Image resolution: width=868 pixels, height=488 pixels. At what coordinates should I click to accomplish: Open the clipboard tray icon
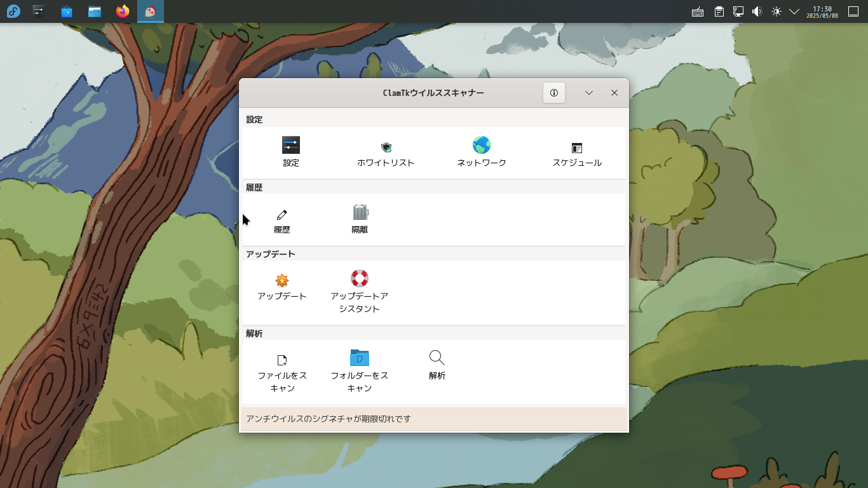point(719,11)
